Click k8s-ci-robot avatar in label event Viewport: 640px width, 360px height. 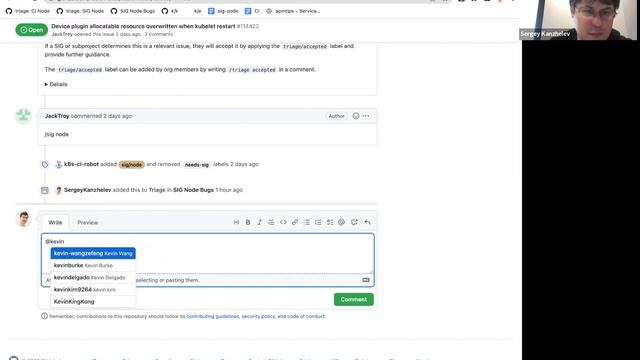coord(58,164)
